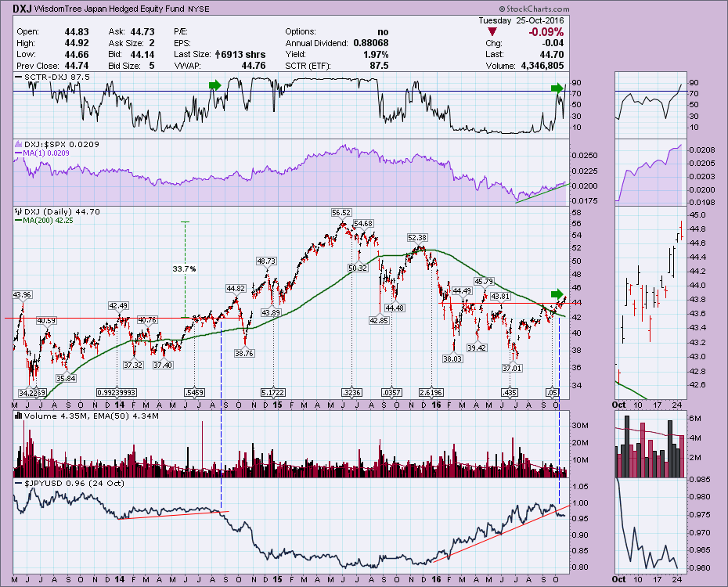This screenshot has height=587, width=728.
Task: Click the WisdomTree Japan Hedged Equity Fund name
Action: pos(109,9)
